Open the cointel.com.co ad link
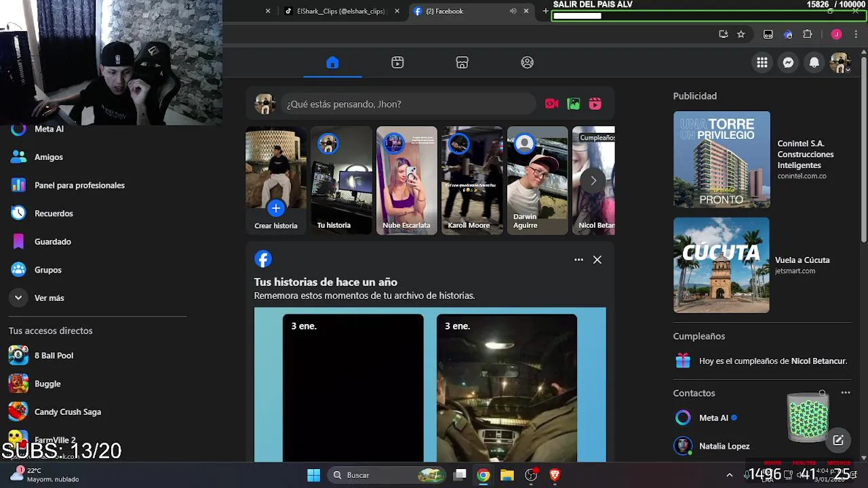This screenshot has height=488, width=868. [x=802, y=176]
